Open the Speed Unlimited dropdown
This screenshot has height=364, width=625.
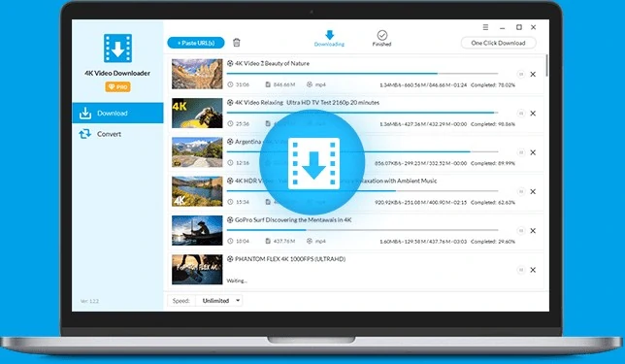click(x=218, y=301)
